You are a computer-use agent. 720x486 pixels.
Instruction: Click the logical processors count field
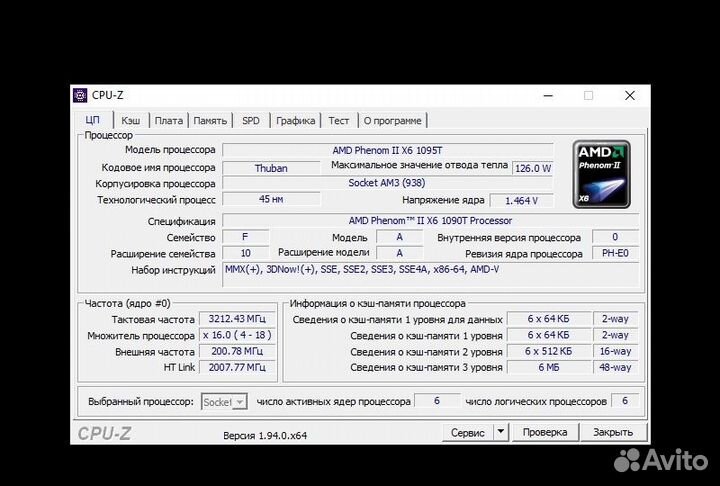[625, 401]
